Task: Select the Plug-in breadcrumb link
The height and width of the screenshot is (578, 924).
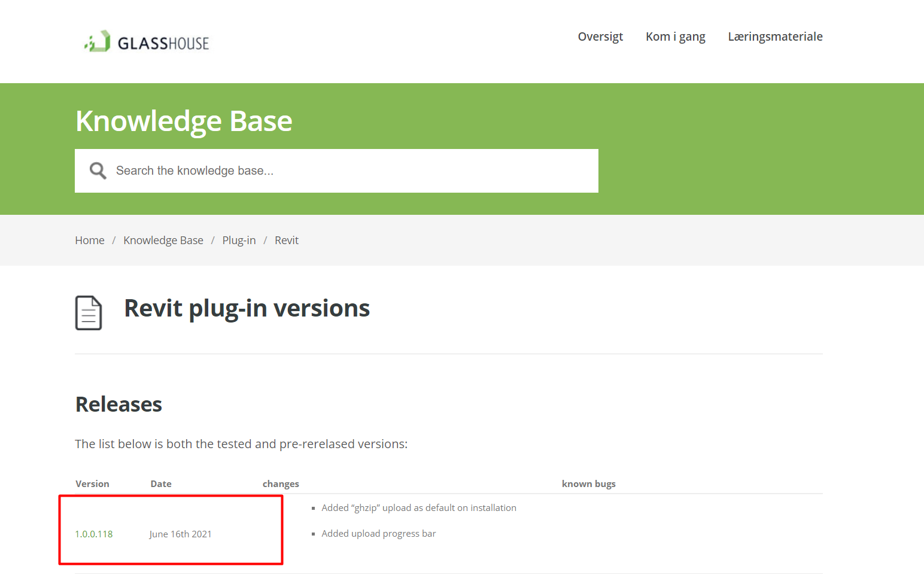Action: (x=239, y=240)
